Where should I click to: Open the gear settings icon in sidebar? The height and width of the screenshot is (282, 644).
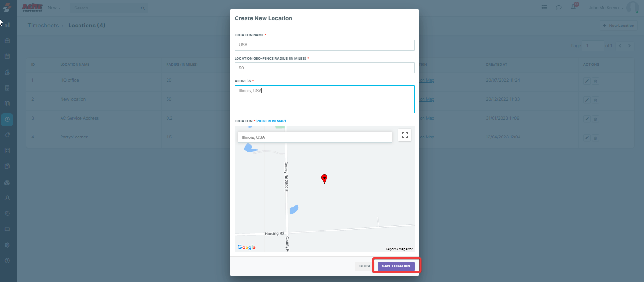[x=7, y=245]
